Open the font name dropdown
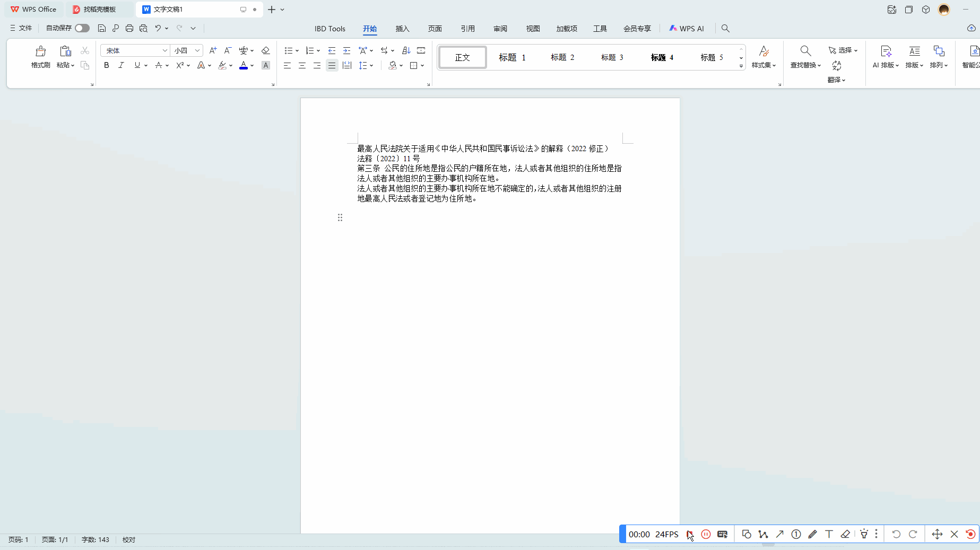The image size is (980, 550). point(164,50)
